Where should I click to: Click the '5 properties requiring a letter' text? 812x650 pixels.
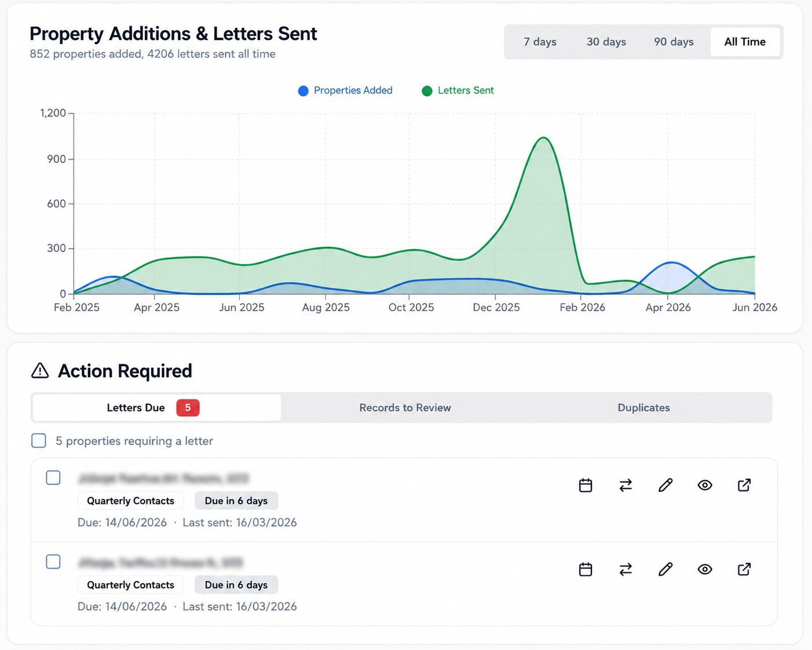click(x=134, y=441)
